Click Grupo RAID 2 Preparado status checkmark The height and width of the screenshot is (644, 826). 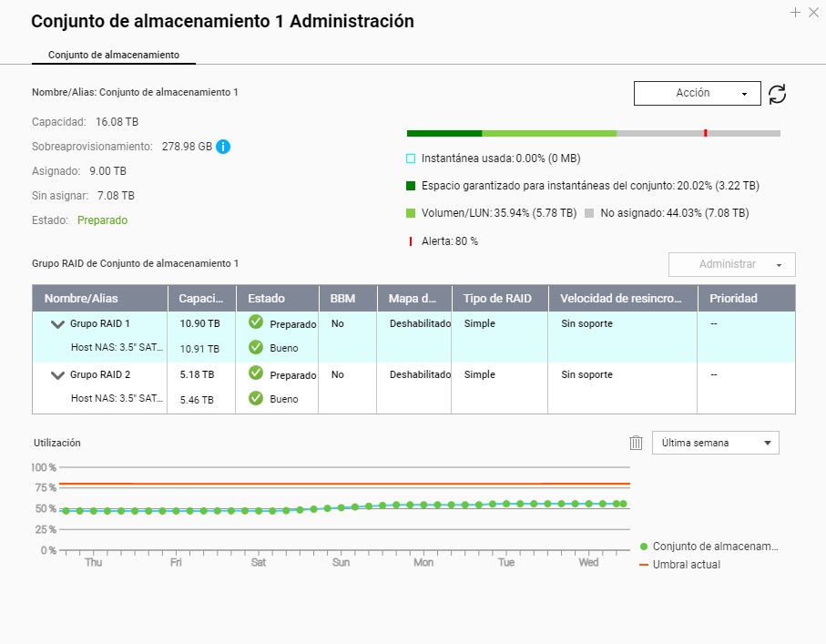pos(256,373)
